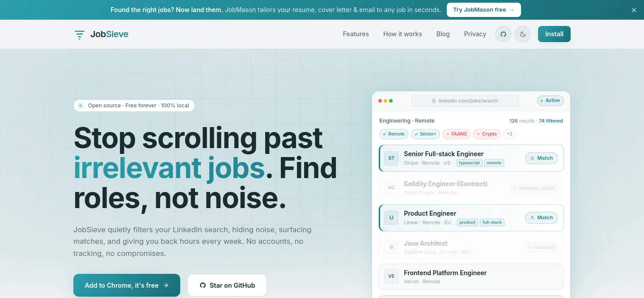
Task: Click the hidden Java Architect listing
Action: [471, 247]
